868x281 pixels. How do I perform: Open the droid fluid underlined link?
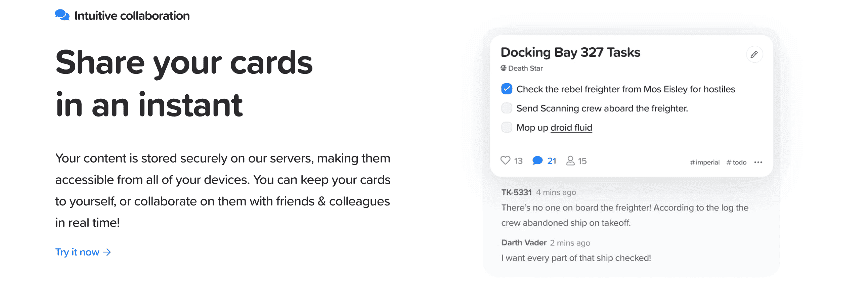571,127
